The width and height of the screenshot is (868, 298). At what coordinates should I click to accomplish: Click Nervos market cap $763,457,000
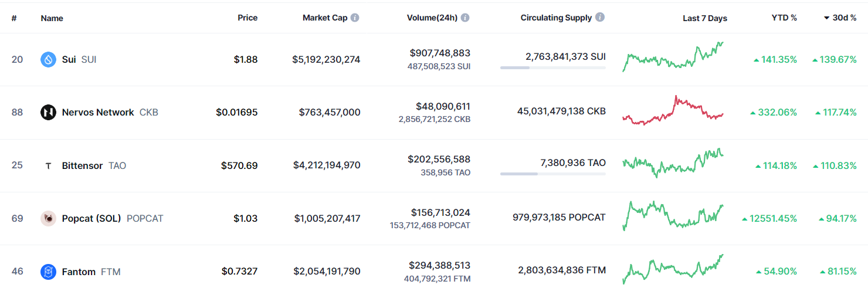(330, 112)
